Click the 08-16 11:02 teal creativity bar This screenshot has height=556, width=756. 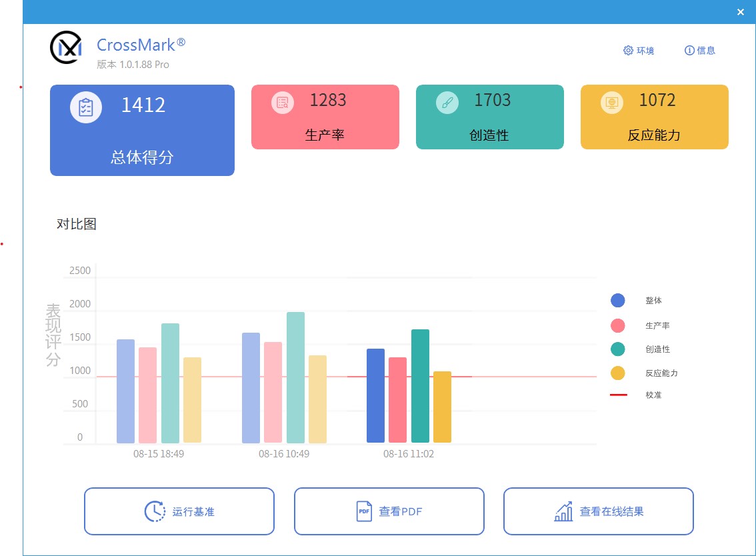point(421,386)
